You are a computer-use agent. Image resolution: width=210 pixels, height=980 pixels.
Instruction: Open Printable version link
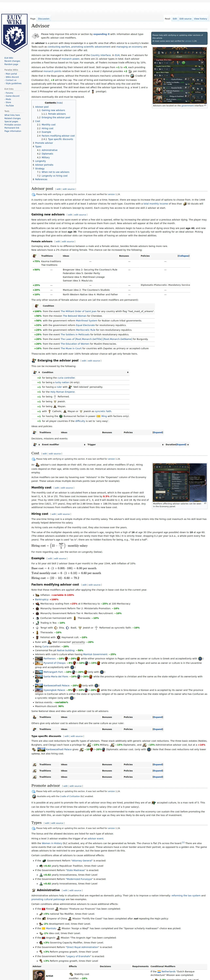tap(13, 125)
